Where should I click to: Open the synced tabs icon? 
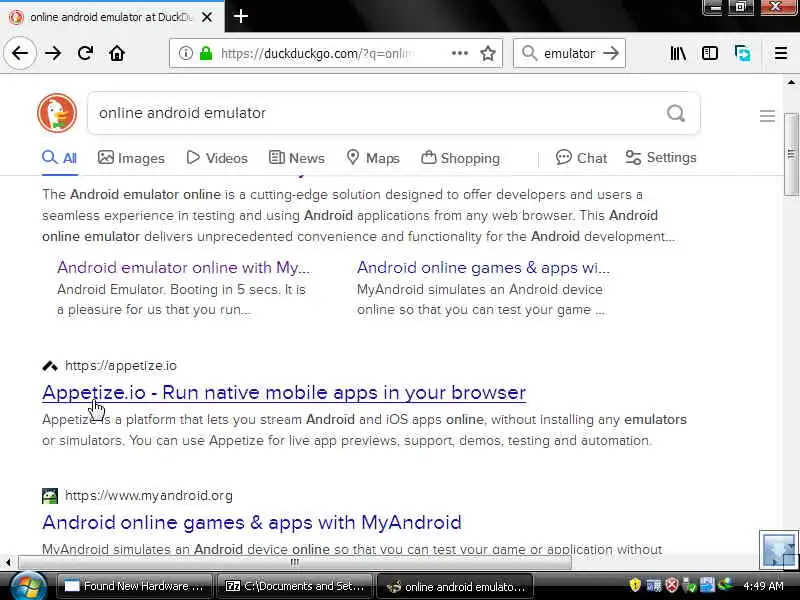click(742, 53)
